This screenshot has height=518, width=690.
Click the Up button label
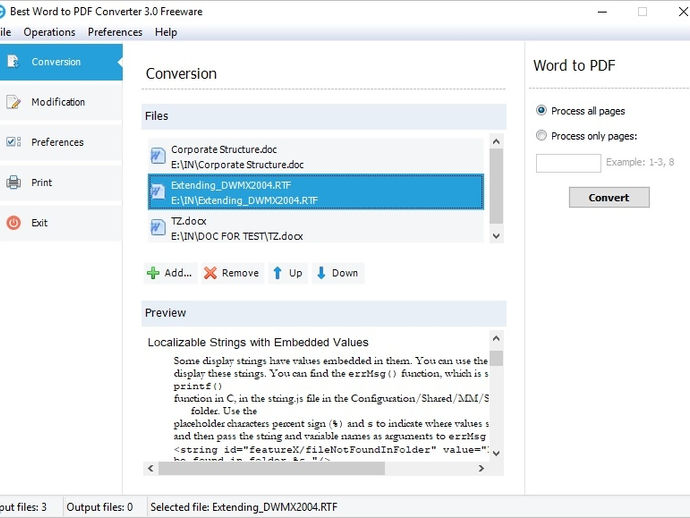tap(296, 273)
